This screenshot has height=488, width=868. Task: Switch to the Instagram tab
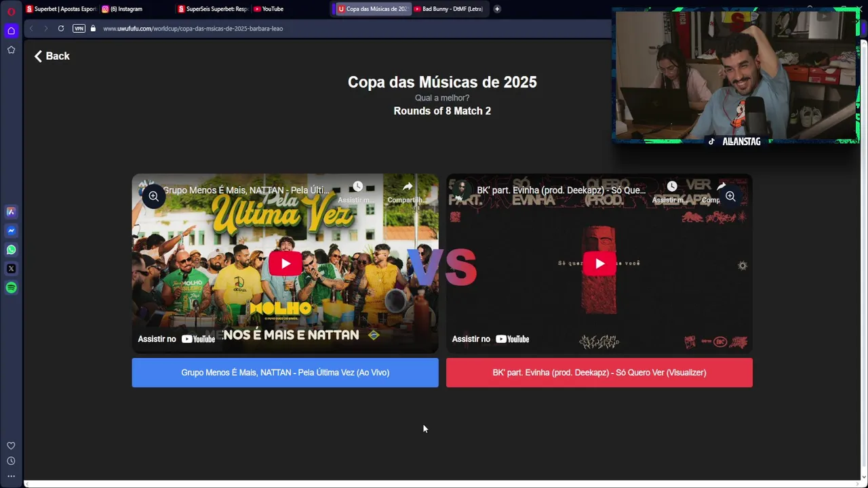(x=136, y=9)
